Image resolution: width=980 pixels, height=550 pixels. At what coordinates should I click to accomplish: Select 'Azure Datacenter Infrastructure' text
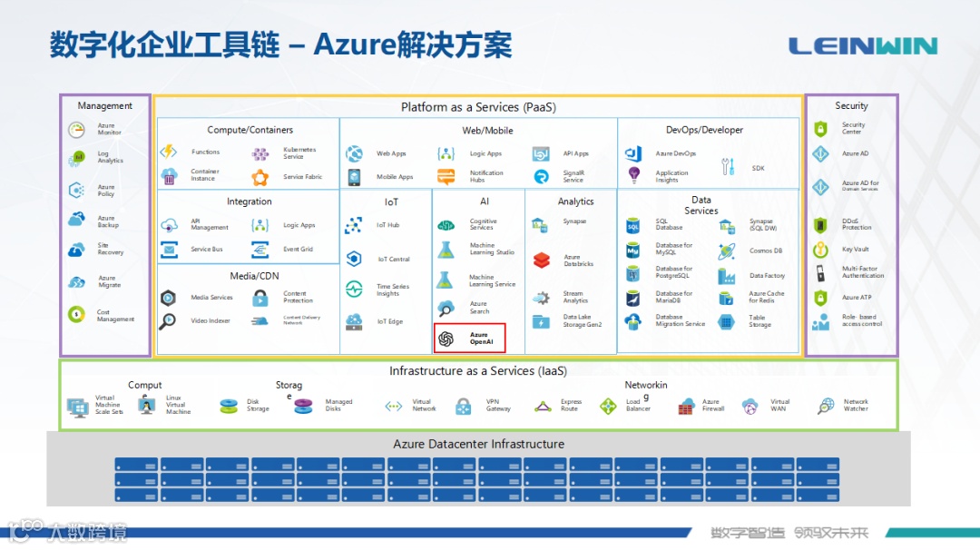click(479, 445)
